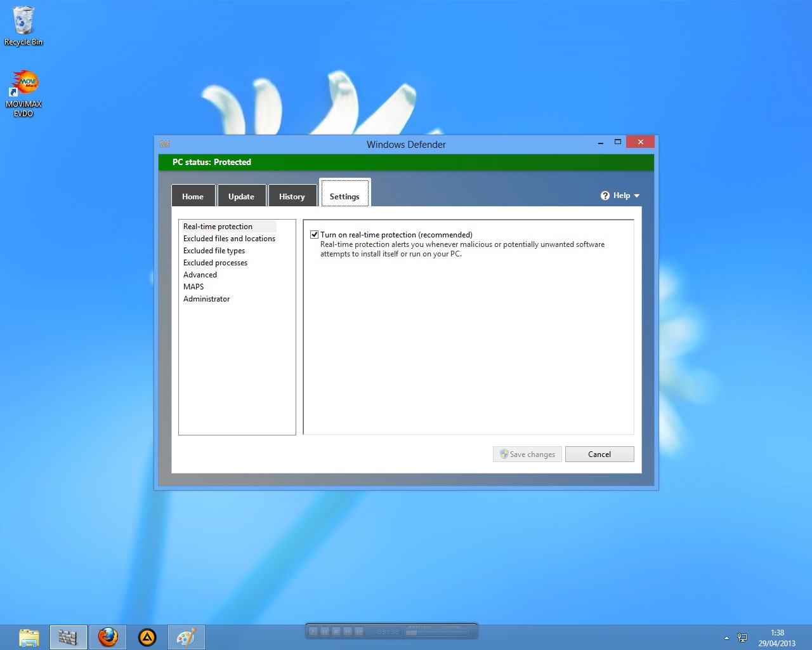This screenshot has height=650, width=812.
Task: Open Excluded file types settings
Action: click(214, 251)
